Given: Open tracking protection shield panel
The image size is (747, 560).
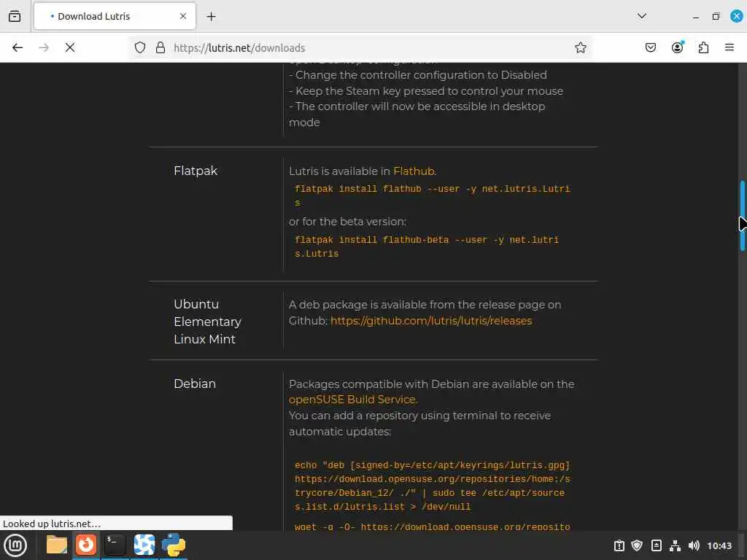Looking at the screenshot, I should (x=139, y=47).
